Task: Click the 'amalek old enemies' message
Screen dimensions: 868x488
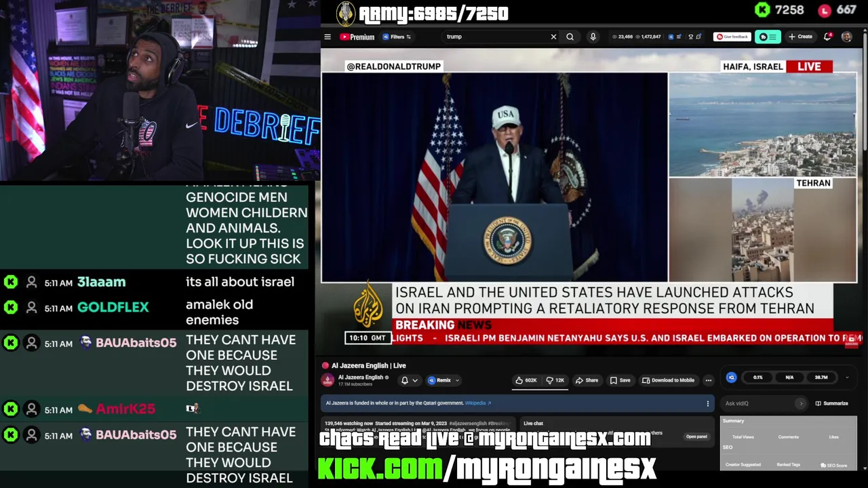Action: coord(219,312)
